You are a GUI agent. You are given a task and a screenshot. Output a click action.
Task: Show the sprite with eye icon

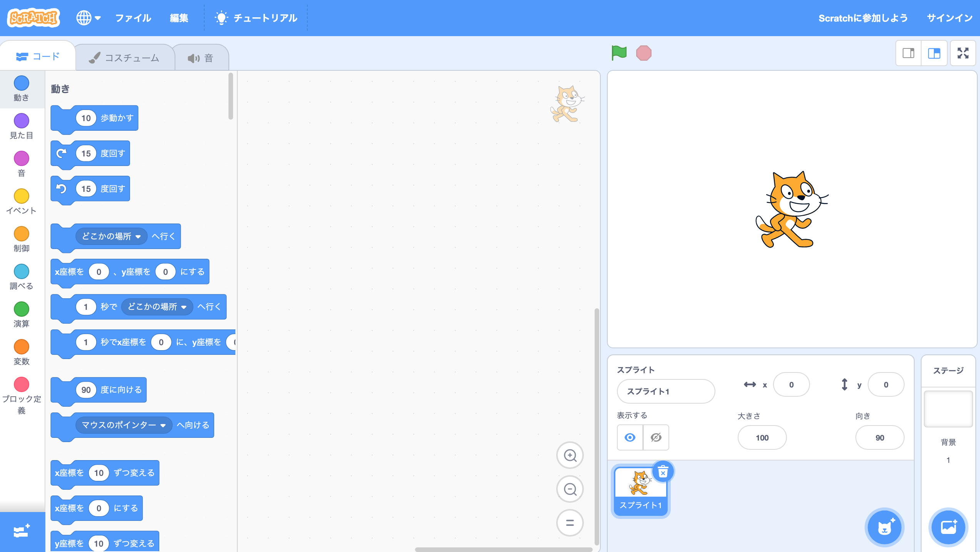630,437
